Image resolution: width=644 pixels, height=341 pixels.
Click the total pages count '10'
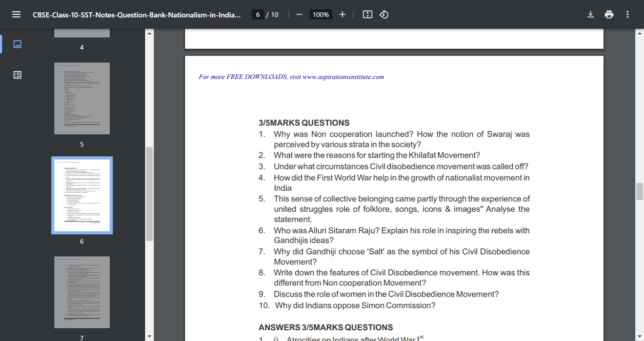click(x=275, y=14)
